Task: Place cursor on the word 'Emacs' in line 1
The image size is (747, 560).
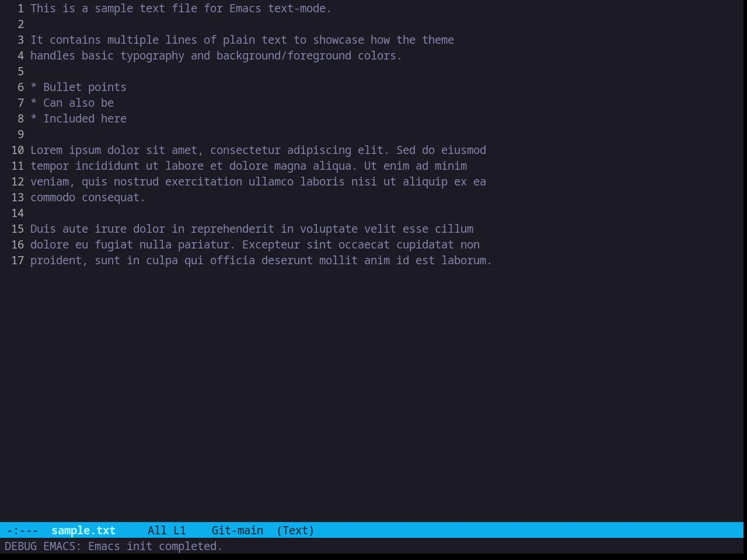Action: click(245, 8)
